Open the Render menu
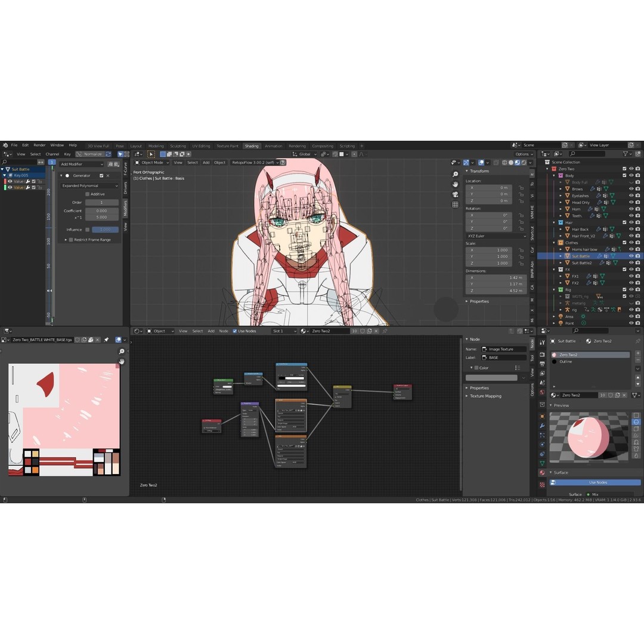This screenshot has width=644, height=644. point(39,145)
